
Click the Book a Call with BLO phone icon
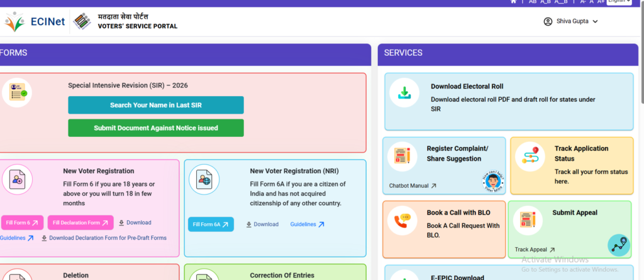point(399,220)
